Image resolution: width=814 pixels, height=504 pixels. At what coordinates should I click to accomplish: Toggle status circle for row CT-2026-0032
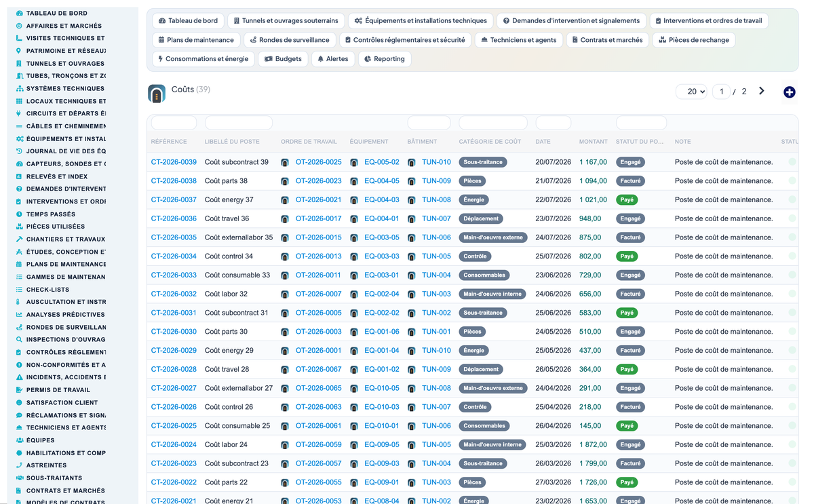792,294
